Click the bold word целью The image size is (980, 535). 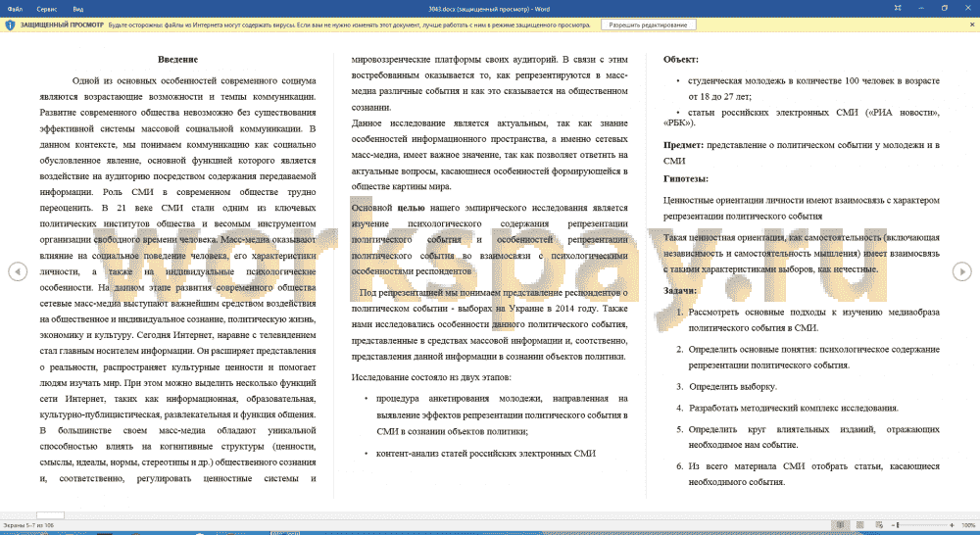click(411, 208)
